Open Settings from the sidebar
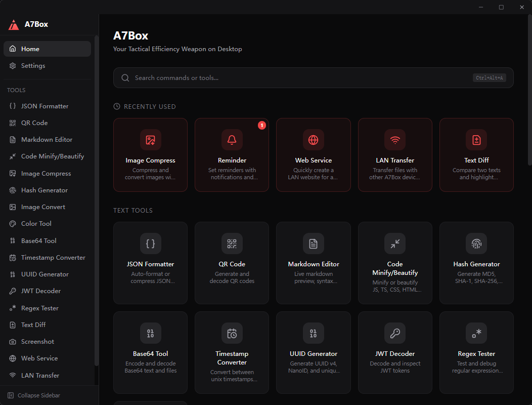This screenshot has width=532, height=405. point(47,66)
